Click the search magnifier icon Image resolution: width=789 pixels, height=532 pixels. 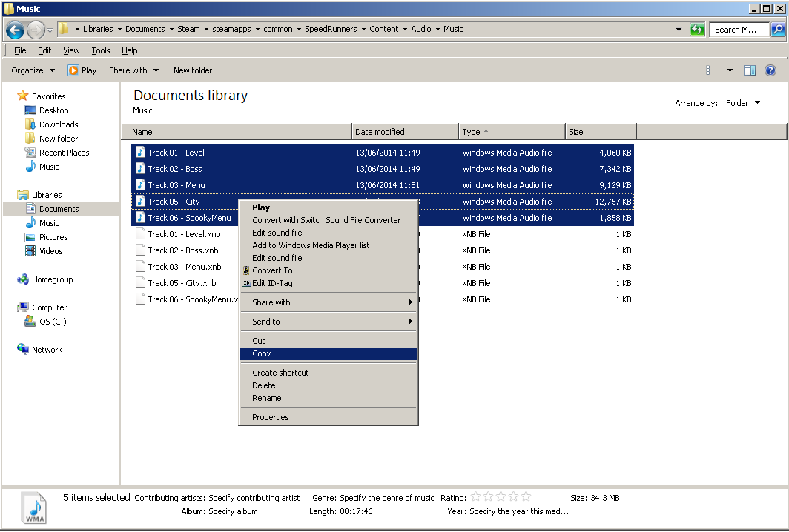click(777, 30)
